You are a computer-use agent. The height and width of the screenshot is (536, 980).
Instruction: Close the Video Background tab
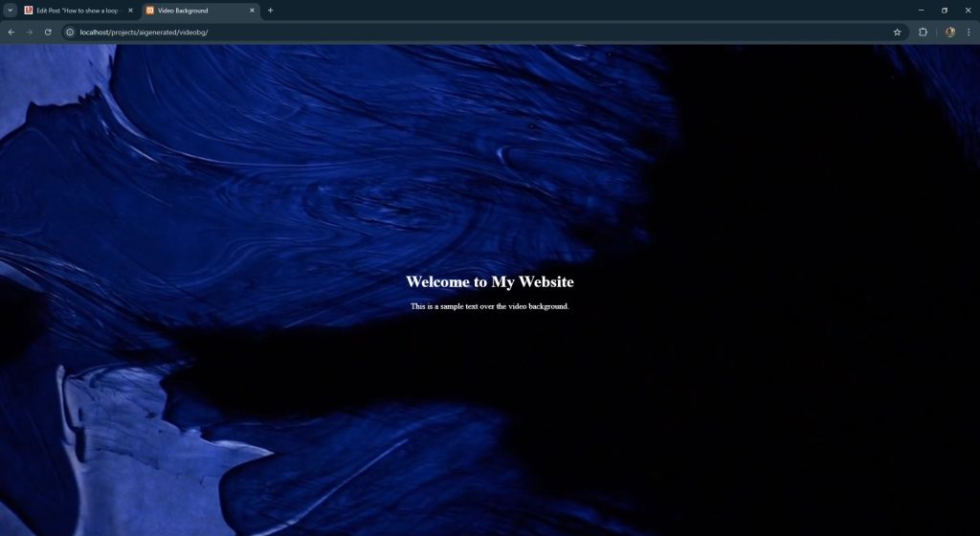(253, 11)
